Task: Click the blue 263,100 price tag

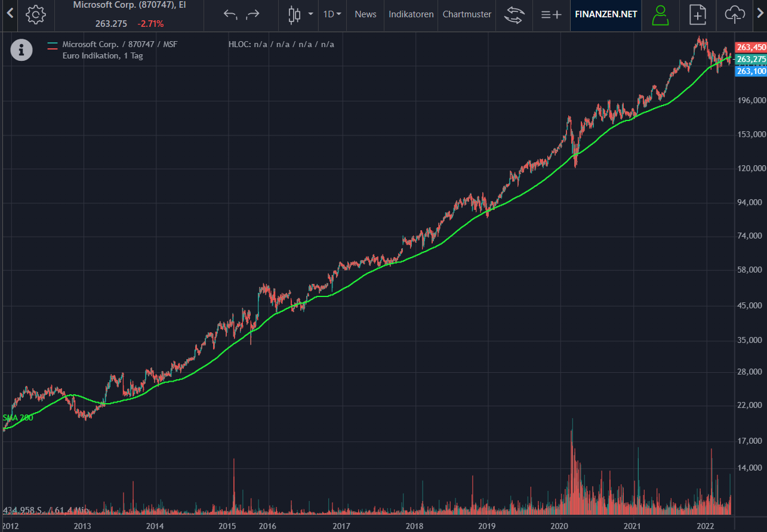Action: coord(751,71)
